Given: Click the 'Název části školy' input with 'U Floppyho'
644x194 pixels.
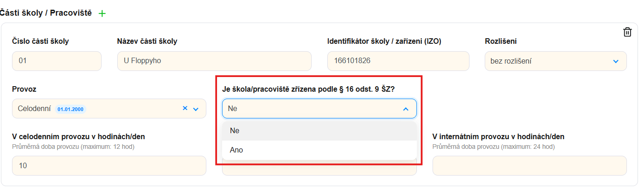Looking at the screenshot, I should point(214,61).
